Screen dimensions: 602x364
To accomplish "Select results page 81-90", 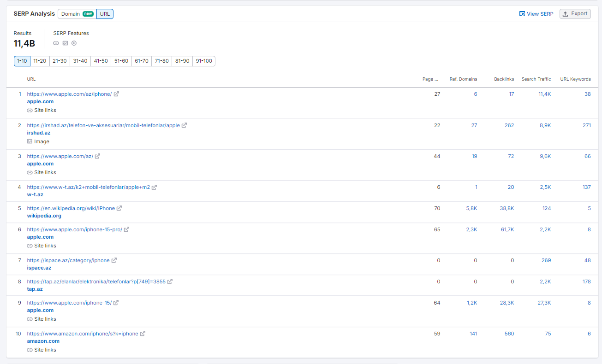I will coord(182,61).
